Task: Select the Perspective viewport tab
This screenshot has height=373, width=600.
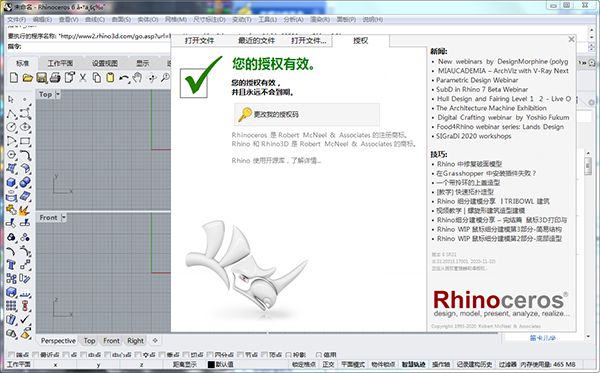Action: tap(58, 340)
